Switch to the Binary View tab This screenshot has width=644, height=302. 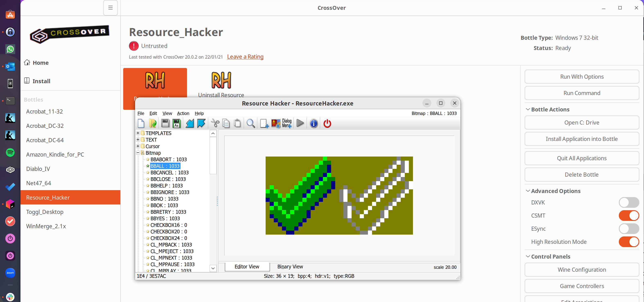290,267
